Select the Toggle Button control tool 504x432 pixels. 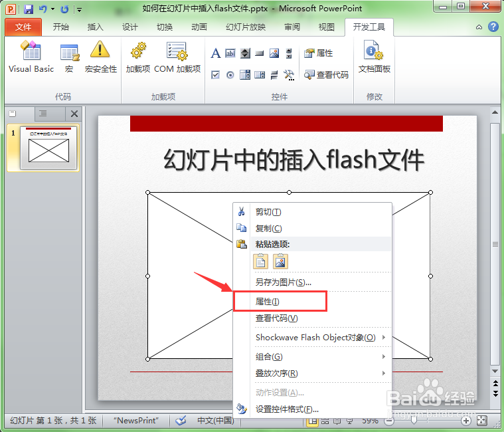(x=274, y=75)
